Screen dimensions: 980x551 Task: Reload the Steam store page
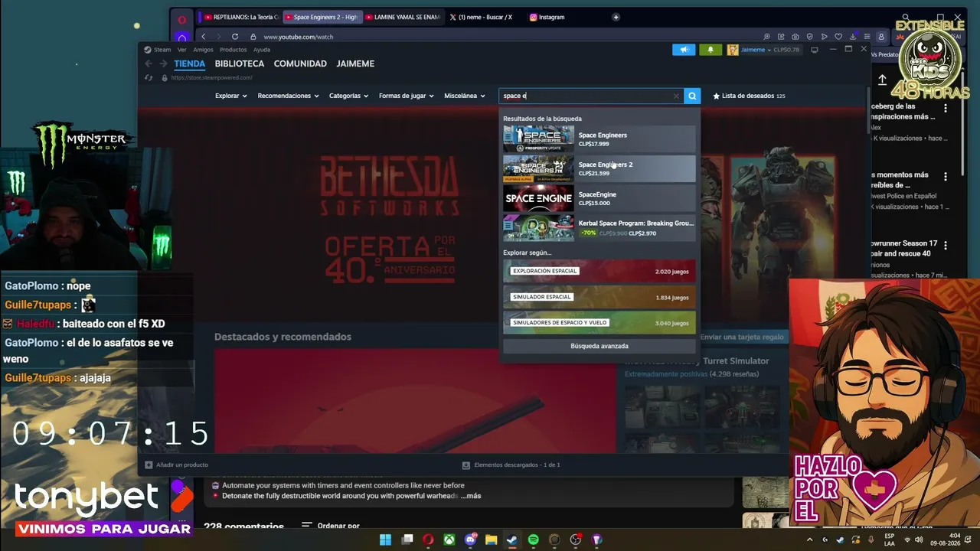tap(149, 77)
